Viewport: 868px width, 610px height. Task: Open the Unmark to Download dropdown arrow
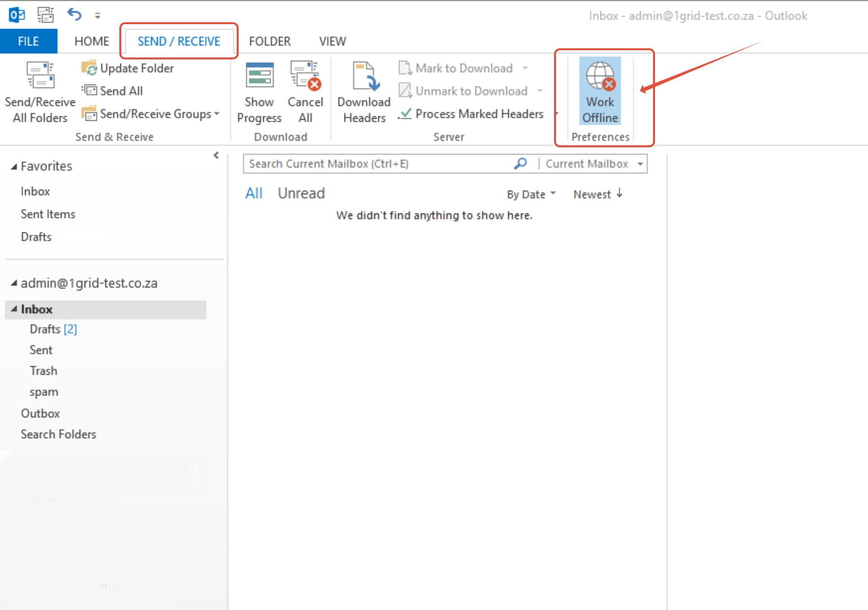540,91
